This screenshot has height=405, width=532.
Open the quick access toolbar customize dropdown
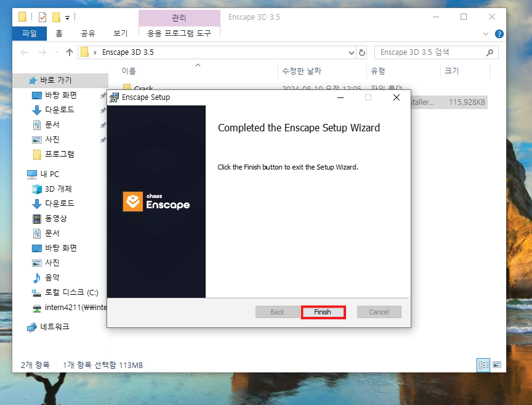[68, 18]
